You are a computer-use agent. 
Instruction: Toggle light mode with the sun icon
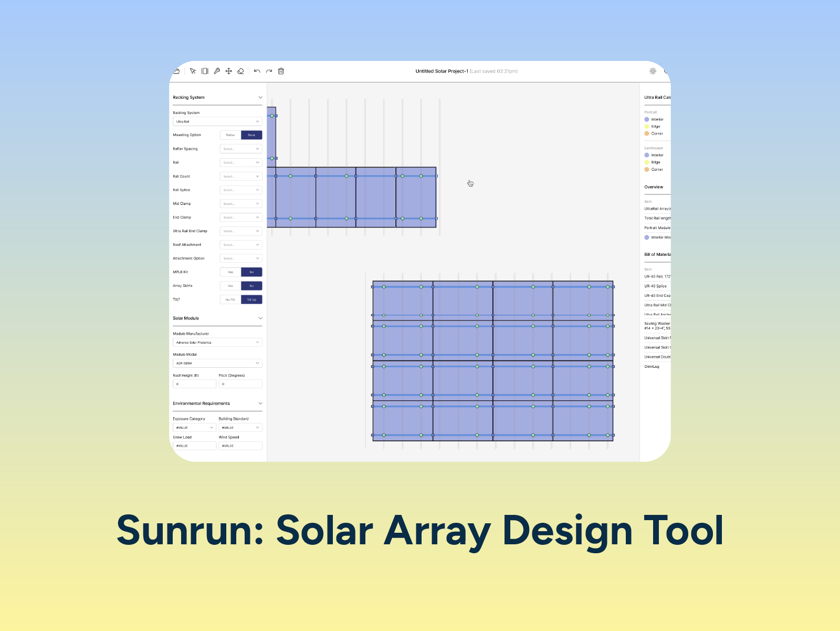653,71
